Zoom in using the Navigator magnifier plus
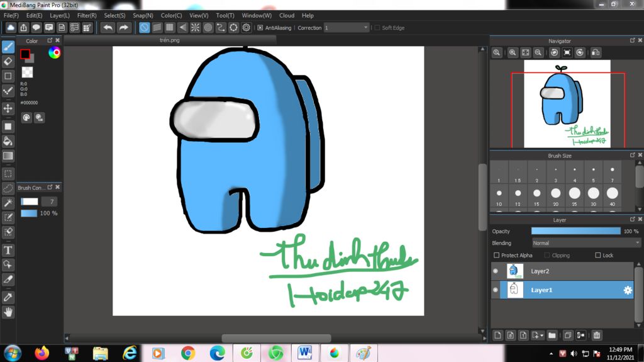 513,52
